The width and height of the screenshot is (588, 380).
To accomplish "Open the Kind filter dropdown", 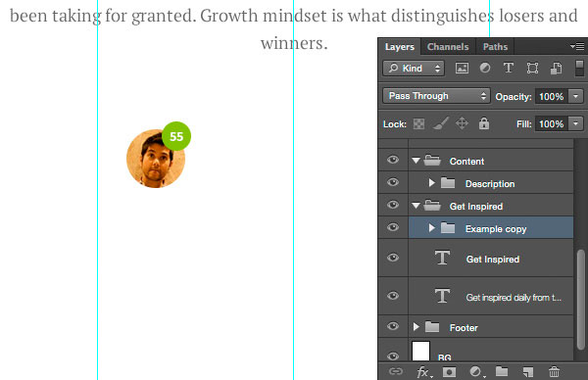I will (414, 69).
